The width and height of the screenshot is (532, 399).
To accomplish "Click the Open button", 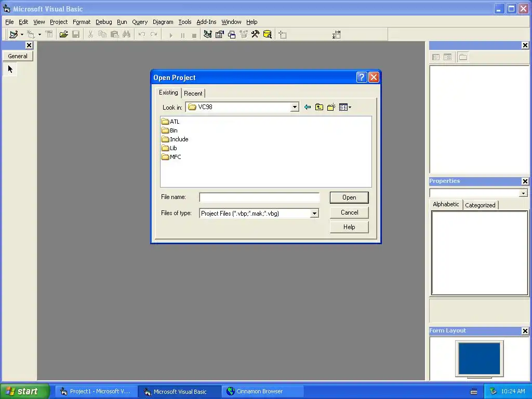I will pos(349,197).
